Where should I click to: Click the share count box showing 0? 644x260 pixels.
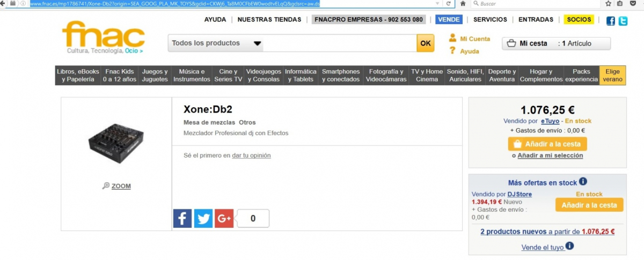point(253,218)
